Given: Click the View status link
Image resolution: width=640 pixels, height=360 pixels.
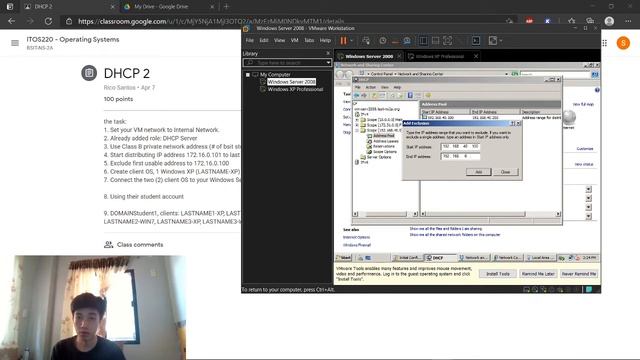Looking at the screenshot, I should pyautogui.click(x=584, y=164).
